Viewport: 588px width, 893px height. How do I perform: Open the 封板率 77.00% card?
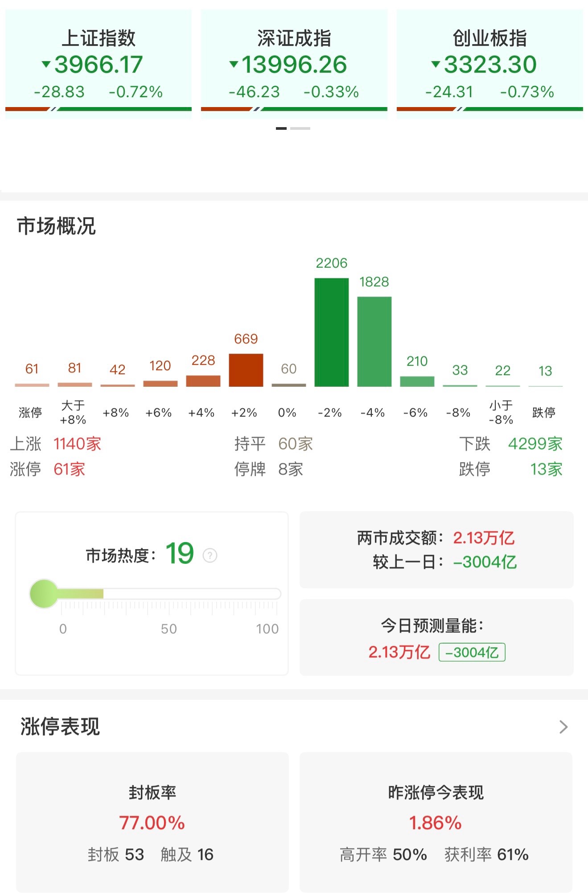(x=152, y=822)
